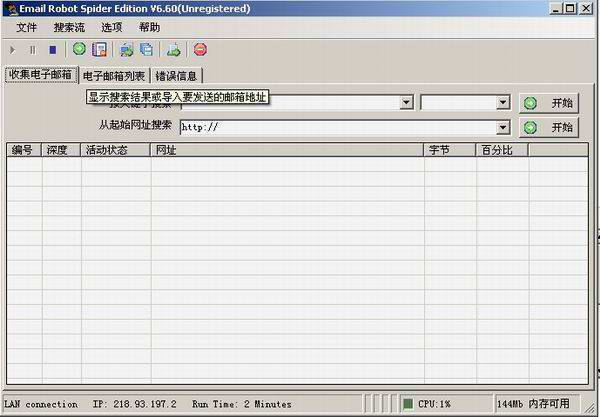Expand the small search engine dropdown arrow
The width and height of the screenshot is (600, 417).
point(503,103)
